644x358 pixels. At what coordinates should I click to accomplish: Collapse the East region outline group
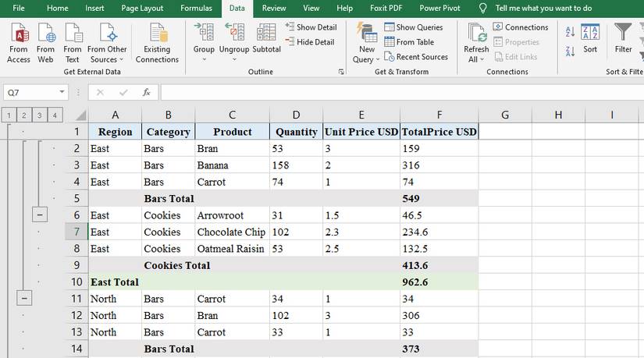[x=25, y=298]
